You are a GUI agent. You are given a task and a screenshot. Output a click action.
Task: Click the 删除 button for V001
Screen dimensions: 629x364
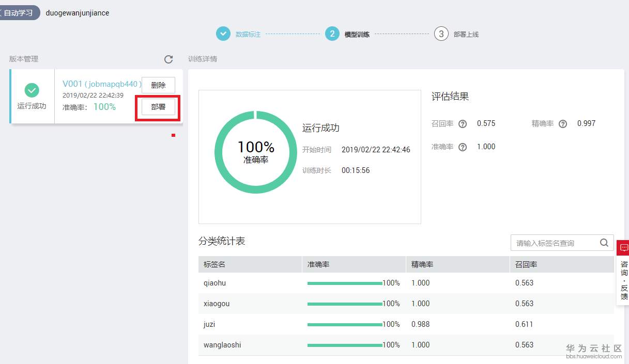click(x=158, y=85)
